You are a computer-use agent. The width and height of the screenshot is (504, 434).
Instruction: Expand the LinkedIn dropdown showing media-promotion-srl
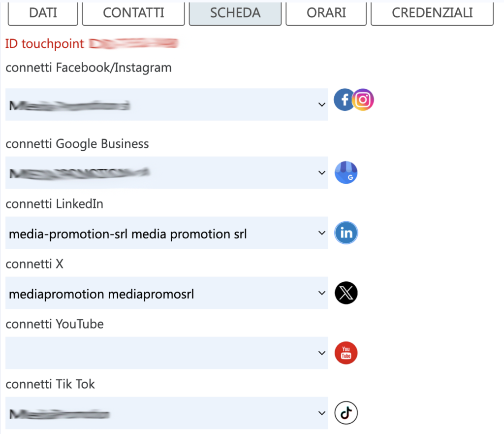166,233
